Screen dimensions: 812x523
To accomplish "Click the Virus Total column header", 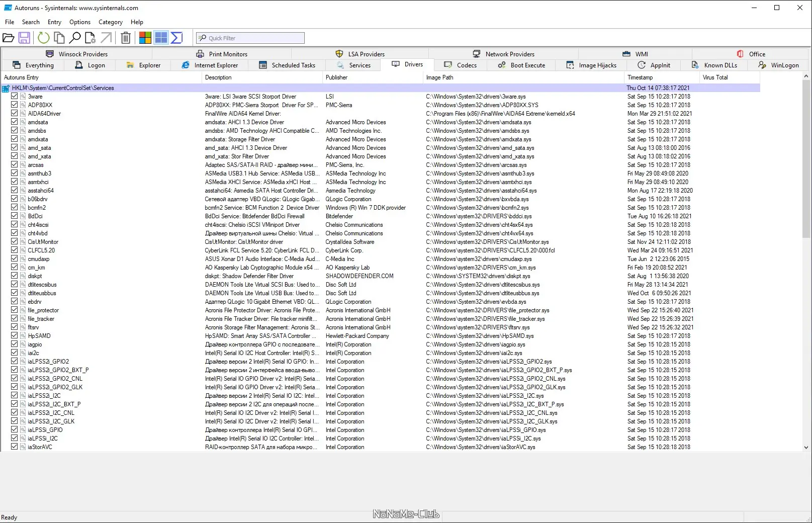I will coord(730,77).
